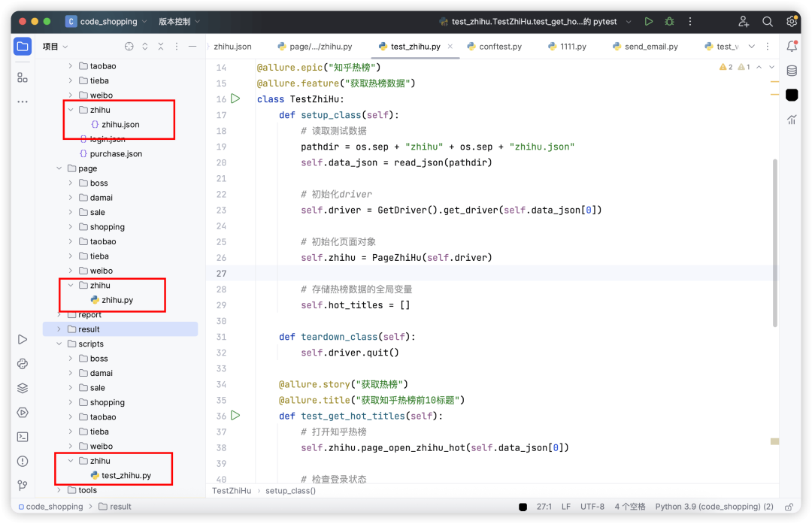Select setup_class() breadcrumb
812x524 pixels.
click(x=290, y=491)
